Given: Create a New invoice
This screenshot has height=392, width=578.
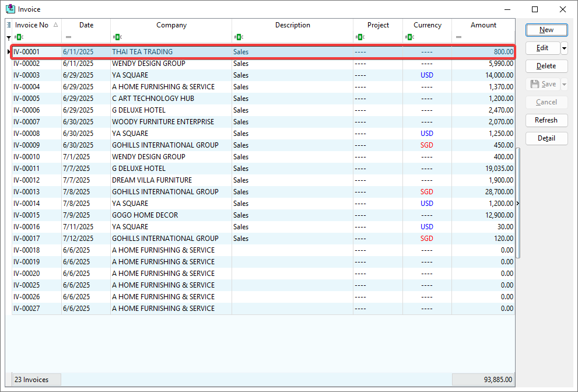Looking at the screenshot, I should point(547,30).
